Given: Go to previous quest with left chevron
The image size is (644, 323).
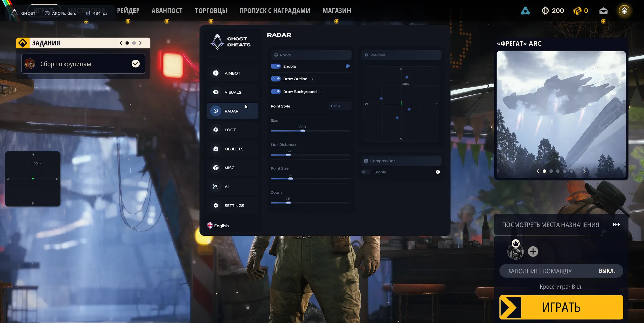Looking at the screenshot, I should coord(121,43).
